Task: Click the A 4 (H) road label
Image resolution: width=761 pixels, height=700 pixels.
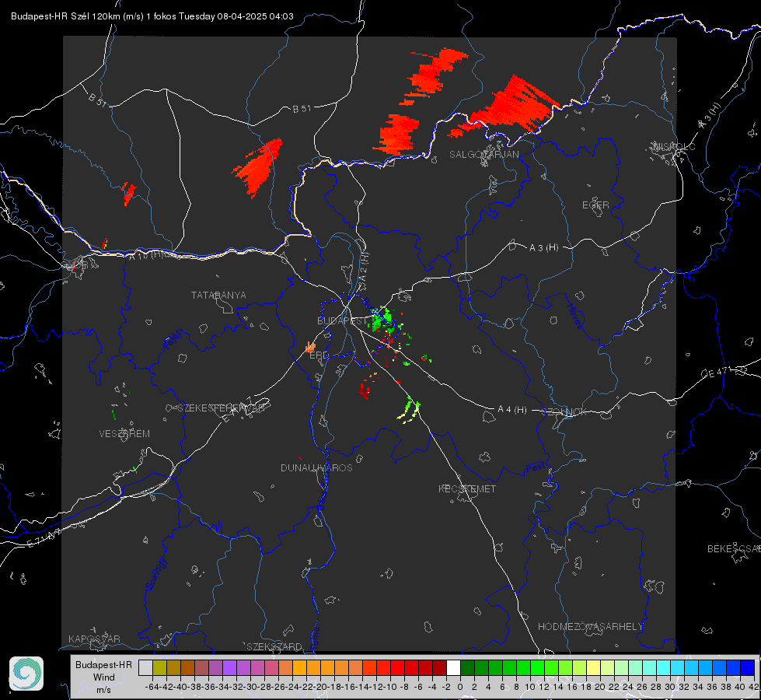Action: [512, 410]
